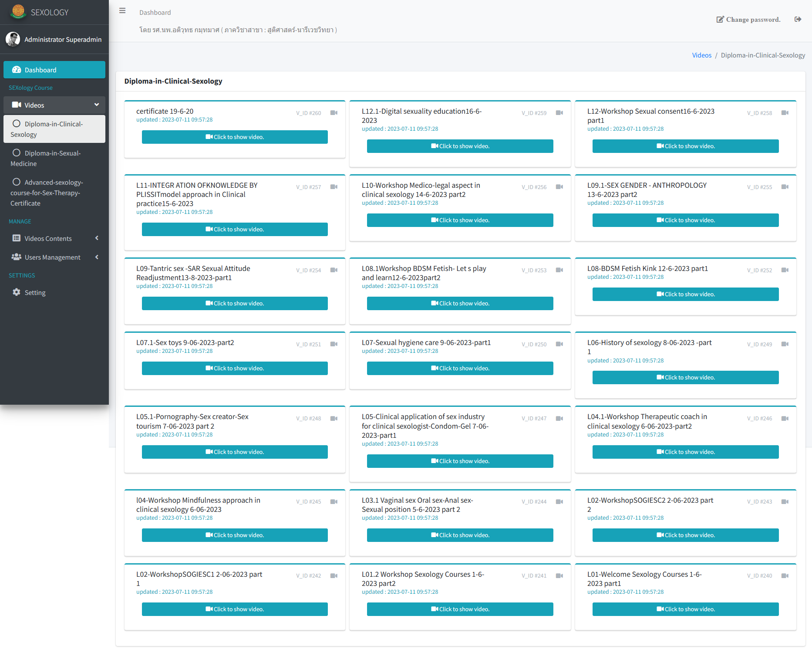This screenshot has height=653, width=812.
Task: Show video for L11-INTEGR ATION OFKNOWLEDGE card
Action: pos(235,229)
